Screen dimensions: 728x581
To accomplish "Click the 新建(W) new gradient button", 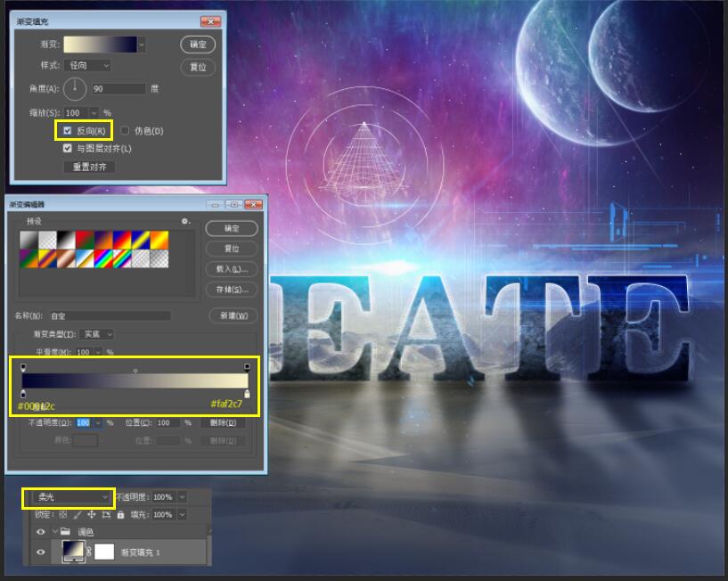I will tap(233, 315).
